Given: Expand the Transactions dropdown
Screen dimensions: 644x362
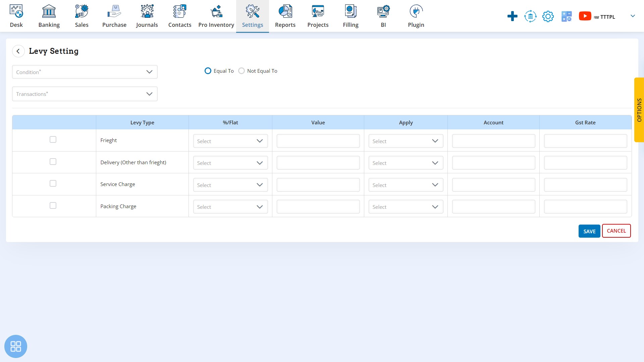Looking at the screenshot, I should 85,94.
